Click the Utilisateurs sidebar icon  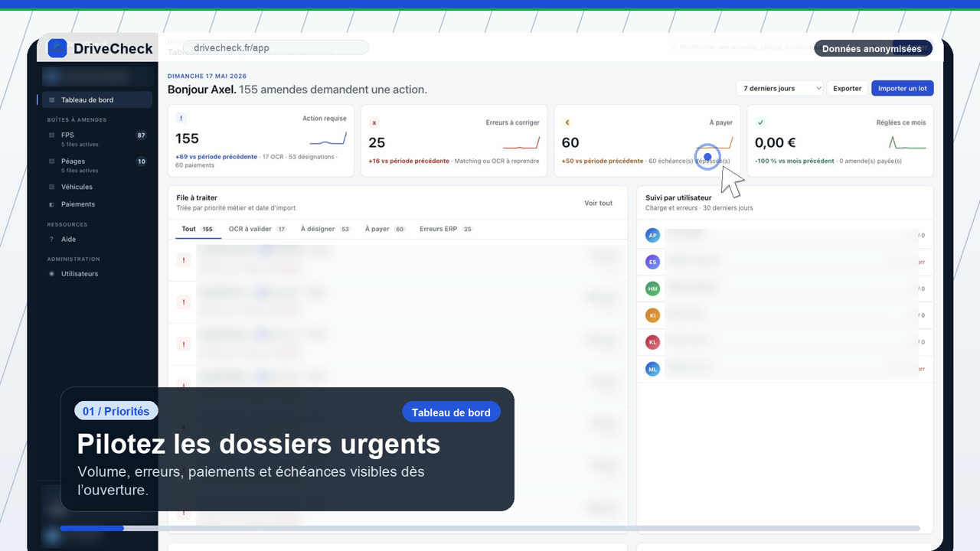(x=51, y=273)
